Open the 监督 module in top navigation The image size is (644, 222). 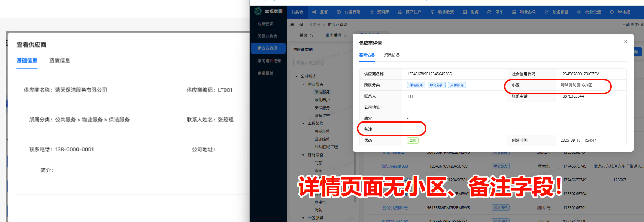click(320, 12)
